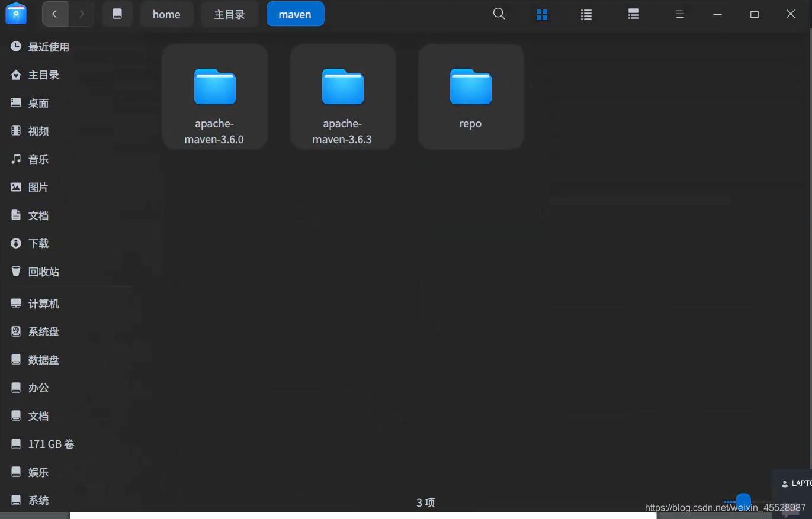
Task: Click the 3 项 status text
Action: point(426,502)
